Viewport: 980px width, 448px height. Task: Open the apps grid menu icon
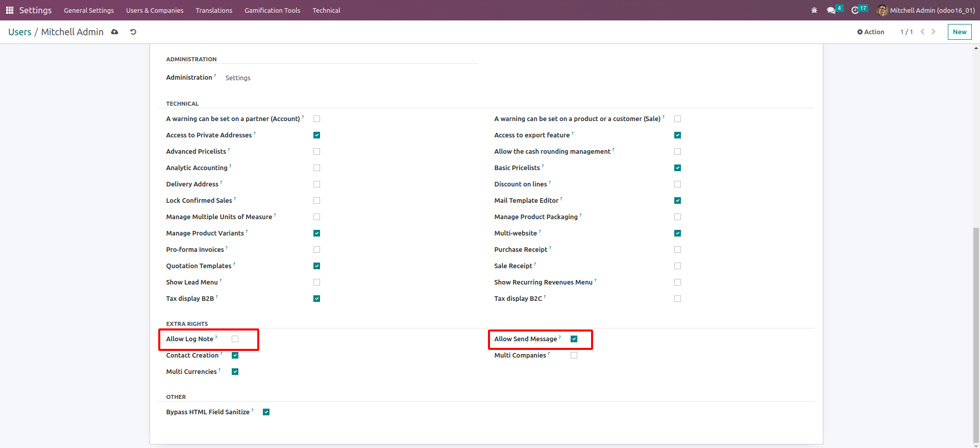[x=9, y=10]
